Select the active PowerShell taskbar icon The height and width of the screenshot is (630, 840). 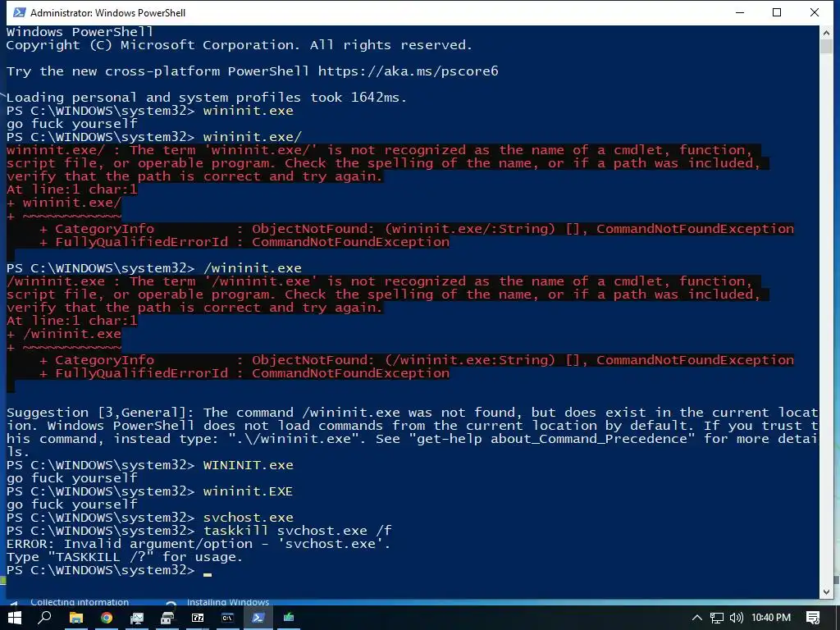click(x=258, y=618)
